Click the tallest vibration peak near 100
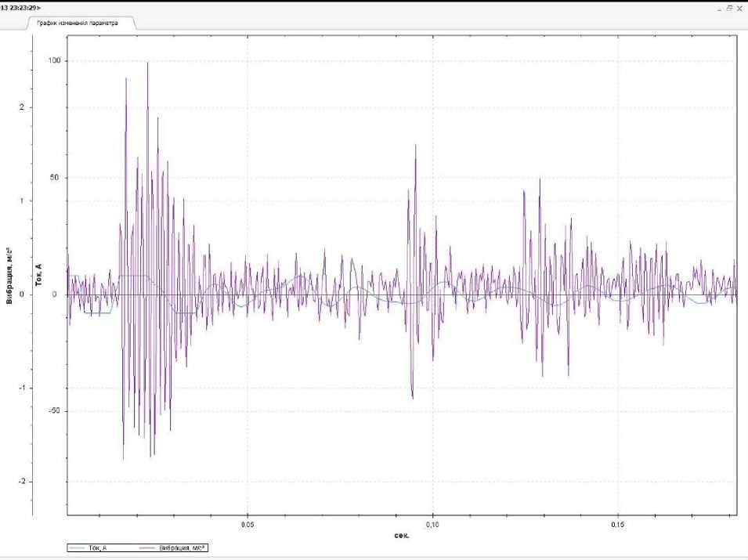 tap(147, 64)
